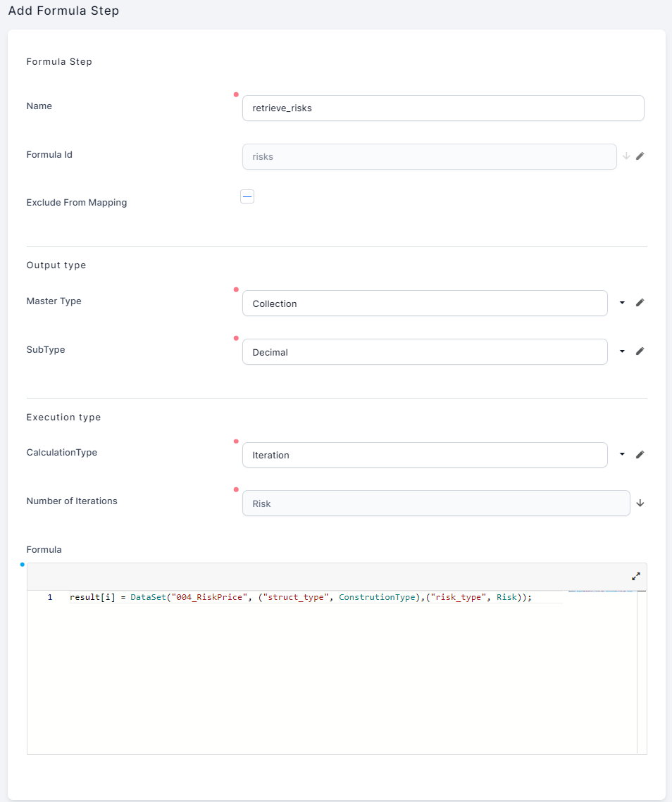Click the Formula Id field showing risks
Screen dimensions: 672x802
coord(429,157)
